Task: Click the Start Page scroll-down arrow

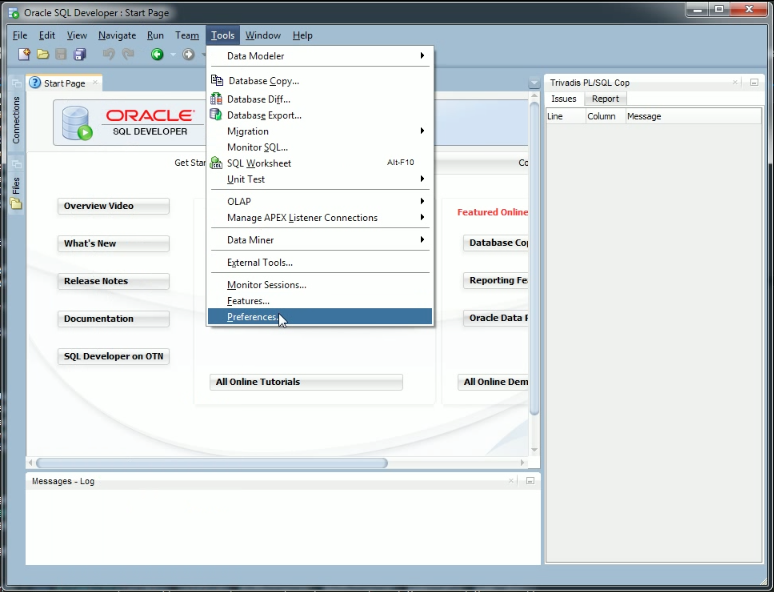Action: tap(534, 449)
